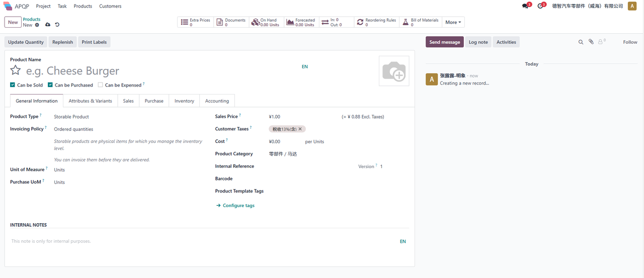
Task: Open the chat messages icon in navbar
Action: pos(526,6)
